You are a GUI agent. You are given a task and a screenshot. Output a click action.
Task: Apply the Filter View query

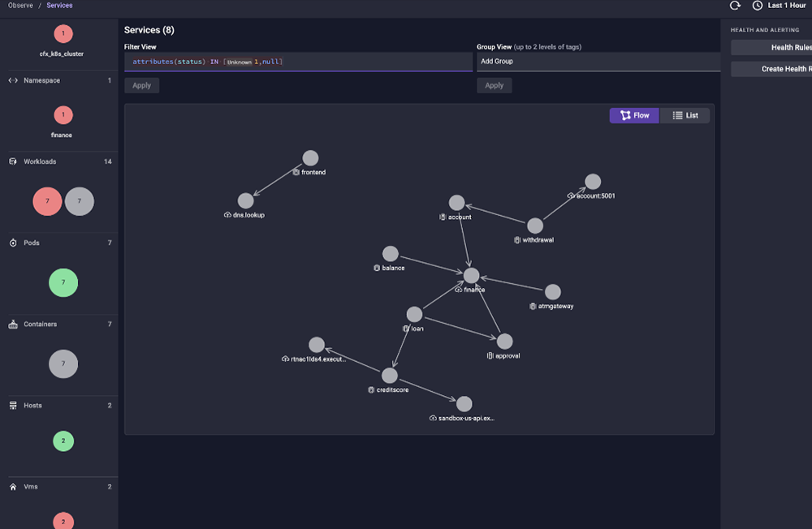click(x=141, y=85)
